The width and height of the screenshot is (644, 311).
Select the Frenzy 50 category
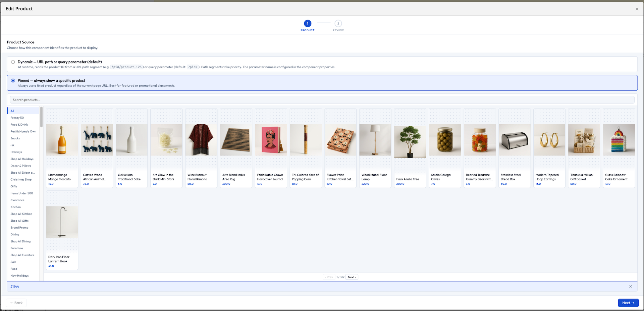[x=23, y=118]
